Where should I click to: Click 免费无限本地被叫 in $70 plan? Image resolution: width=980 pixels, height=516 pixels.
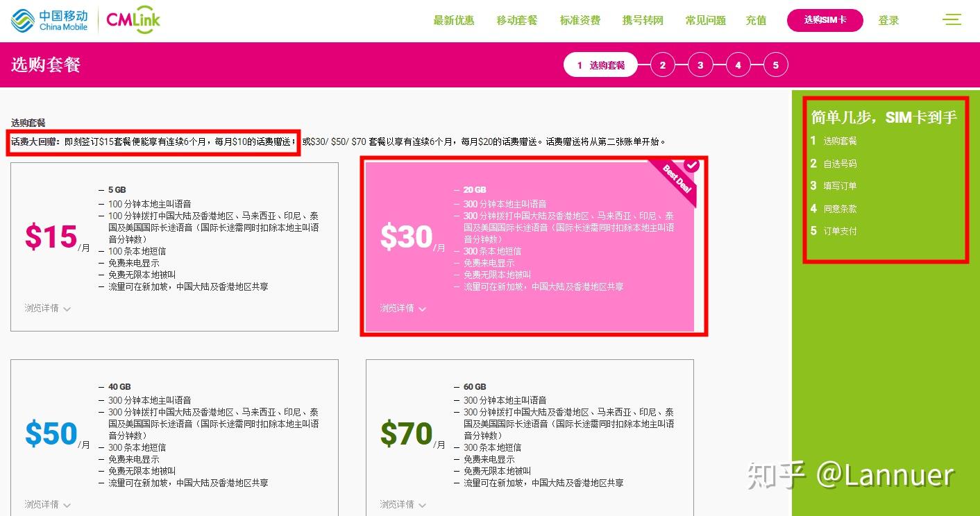497,471
